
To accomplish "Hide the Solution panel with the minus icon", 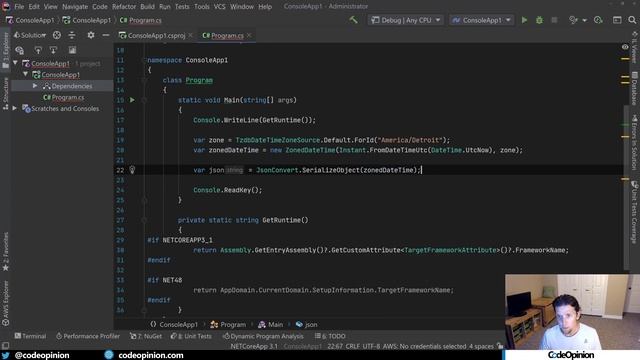I will pyautogui.click(x=106, y=36).
